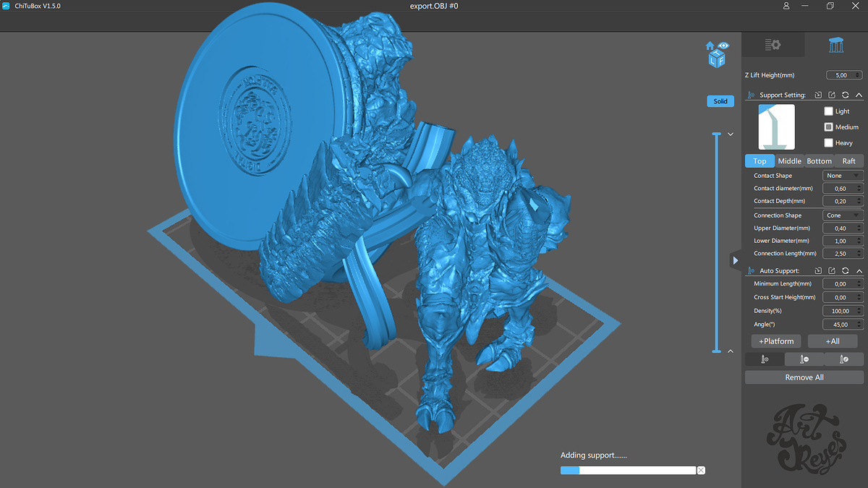
Task: Open the slice settings panel tab
Action: [x=773, y=45]
